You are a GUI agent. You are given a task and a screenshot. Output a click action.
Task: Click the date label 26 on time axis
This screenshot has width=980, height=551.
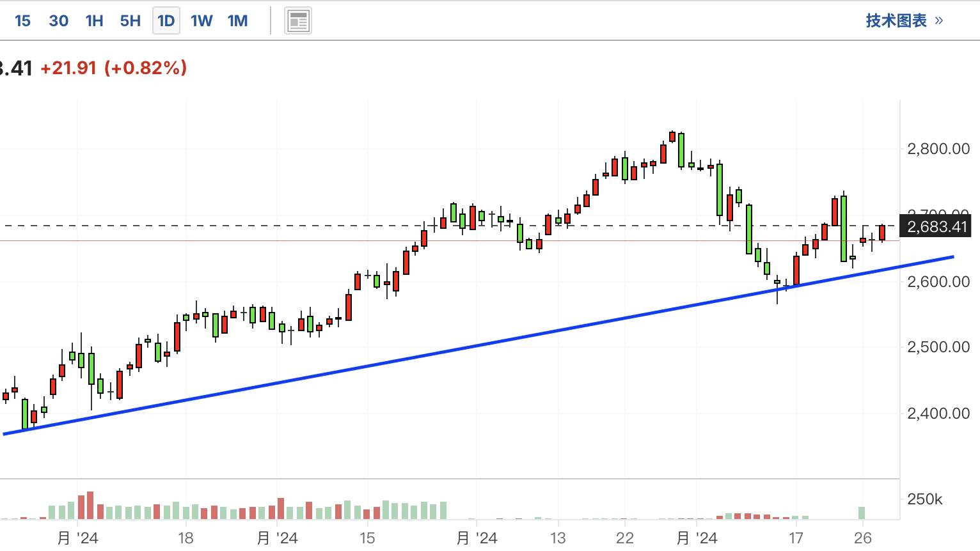click(863, 538)
